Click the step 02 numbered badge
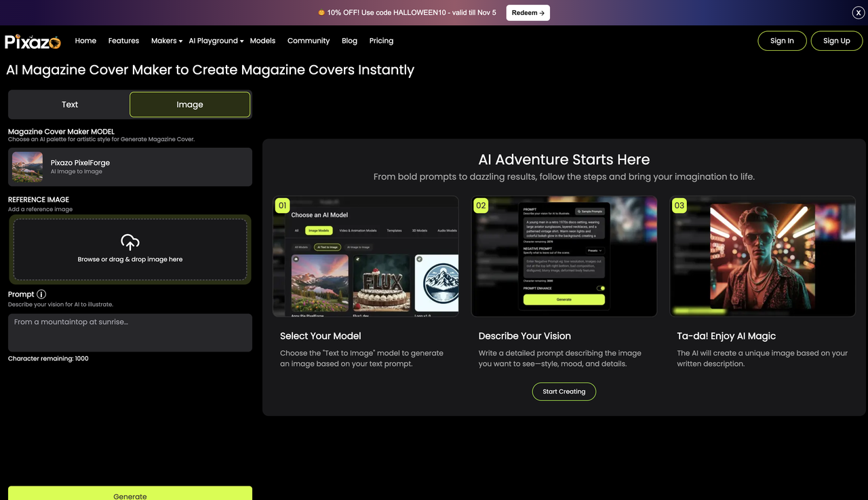The height and width of the screenshot is (500, 868). (481, 205)
